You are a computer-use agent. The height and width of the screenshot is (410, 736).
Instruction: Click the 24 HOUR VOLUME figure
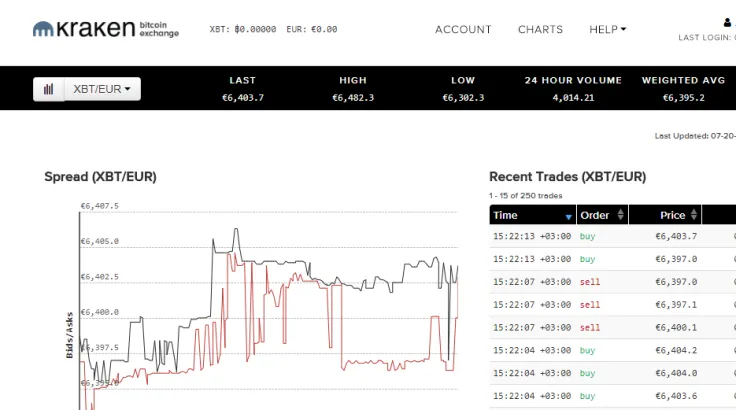(x=573, y=98)
